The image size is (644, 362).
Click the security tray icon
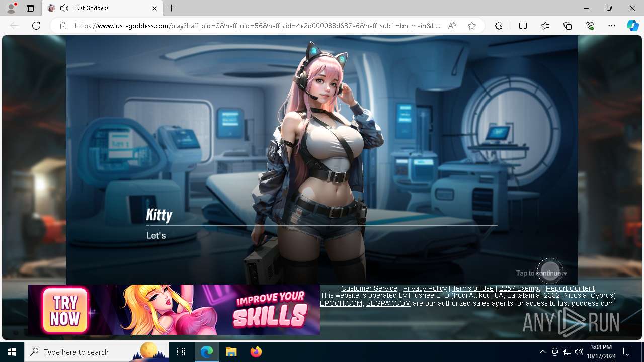pyautogui.click(x=555, y=352)
